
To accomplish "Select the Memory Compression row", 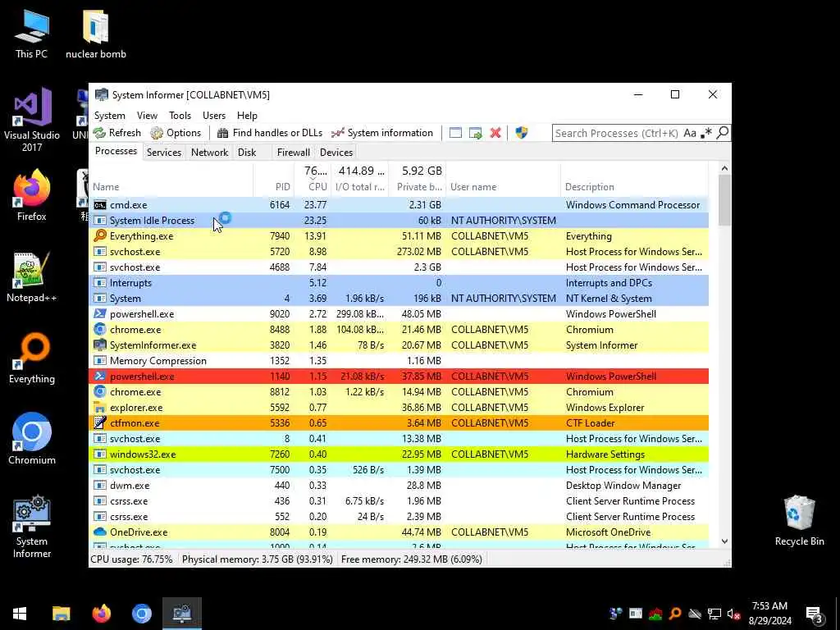I will click(399, 361).
